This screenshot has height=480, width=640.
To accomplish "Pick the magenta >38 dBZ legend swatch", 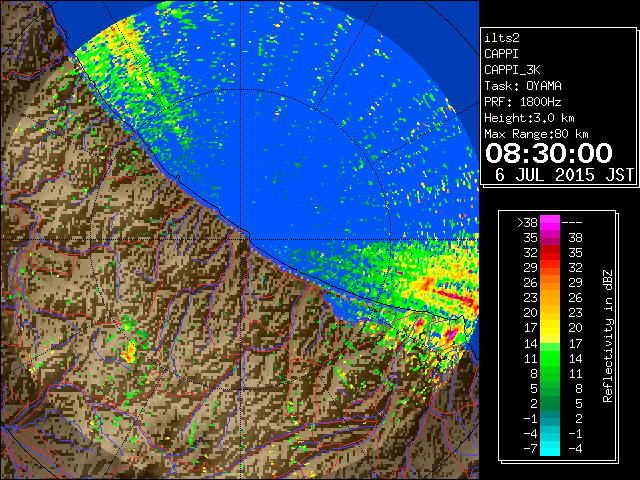I will 550,222.
